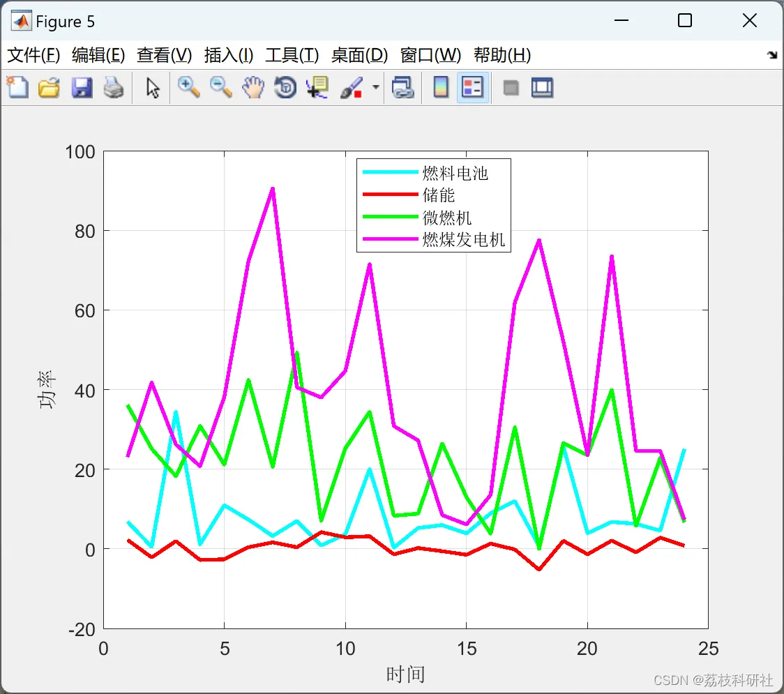
Task: Click the y-axis label 功率
Action: (47, 389)
